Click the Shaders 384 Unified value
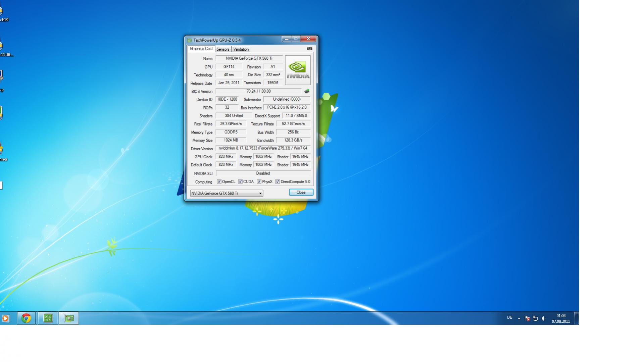 (234, 116)
